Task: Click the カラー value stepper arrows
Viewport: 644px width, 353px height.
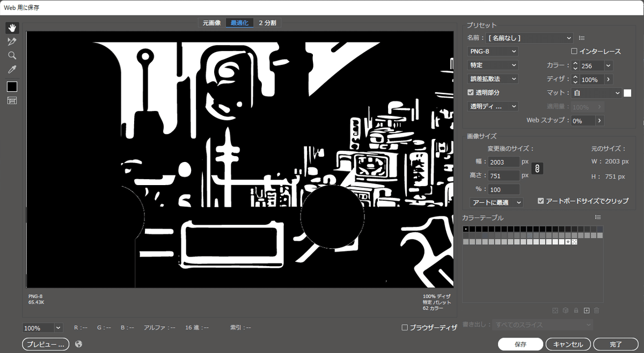Action: tap(575, 65)
